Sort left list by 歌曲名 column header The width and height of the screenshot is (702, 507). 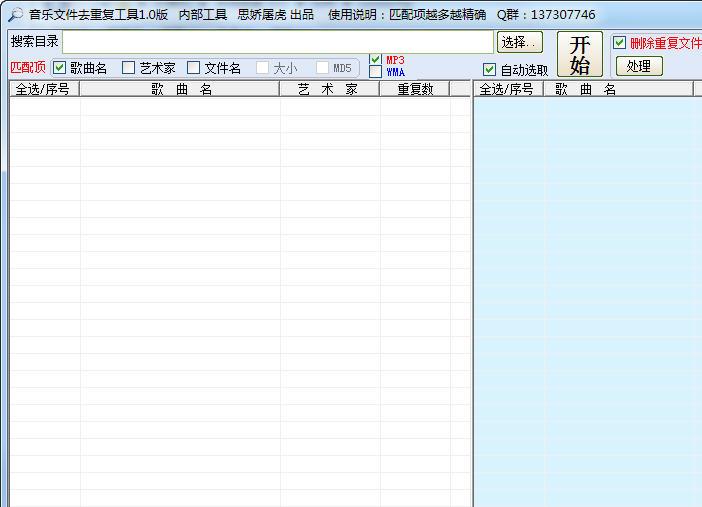click(180, 89)
